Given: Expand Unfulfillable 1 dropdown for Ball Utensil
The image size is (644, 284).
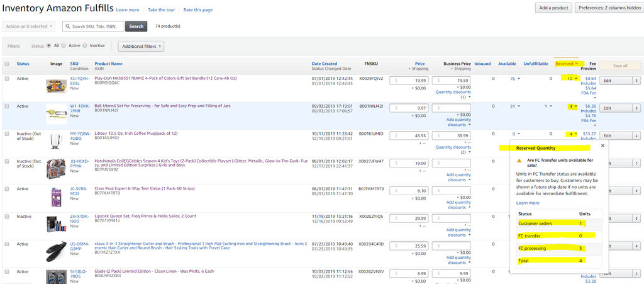Looking at the screenshot, I should point(551,106).
